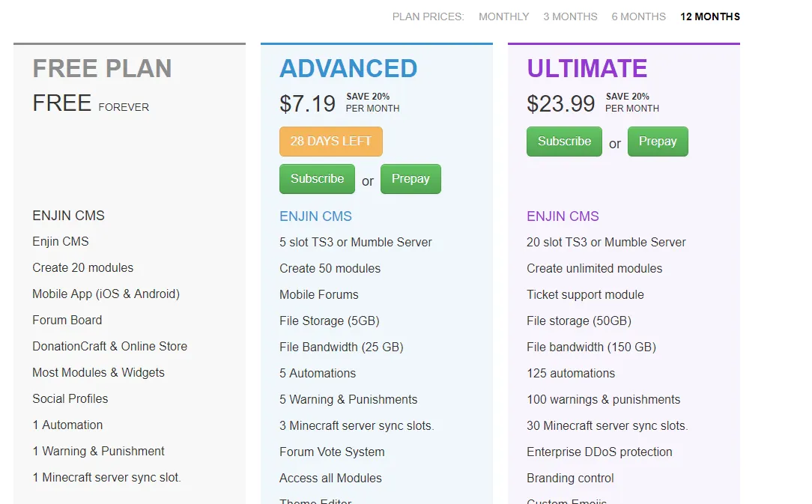
Task: Select the 12 Months pricing tab
Action: (x=709, y=16)
